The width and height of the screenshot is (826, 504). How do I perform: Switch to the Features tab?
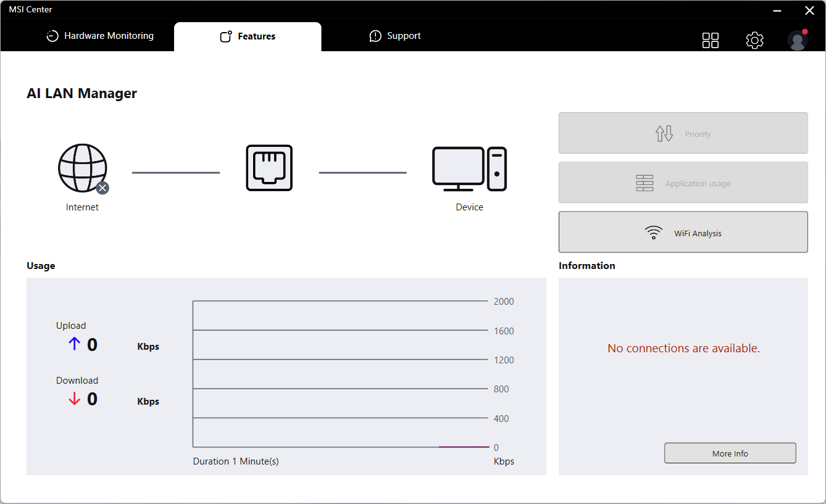tap(248, 36)
